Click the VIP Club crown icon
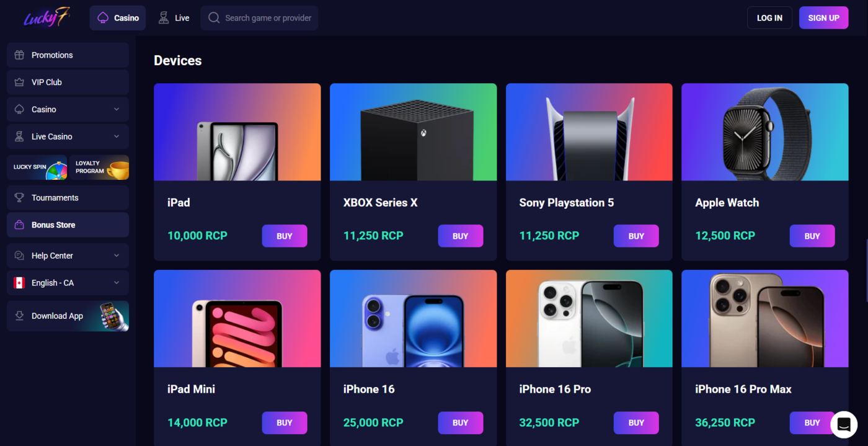868x446 pixels. tap(19, 83)
